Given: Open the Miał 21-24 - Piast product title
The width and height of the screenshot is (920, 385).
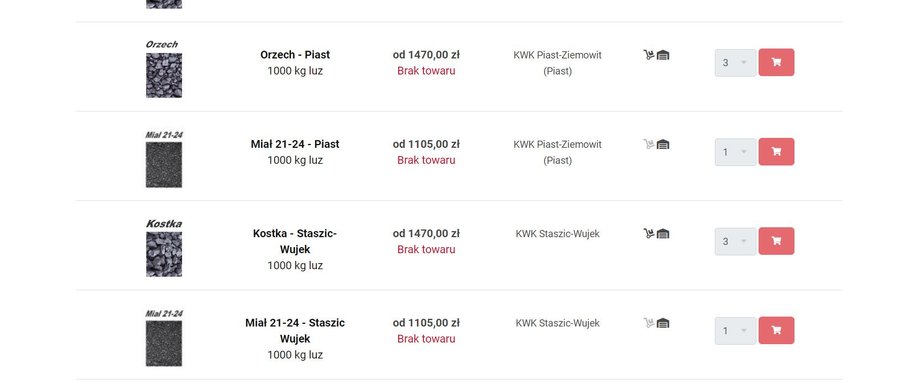Looking at the screenshot, I should (295, 144).
